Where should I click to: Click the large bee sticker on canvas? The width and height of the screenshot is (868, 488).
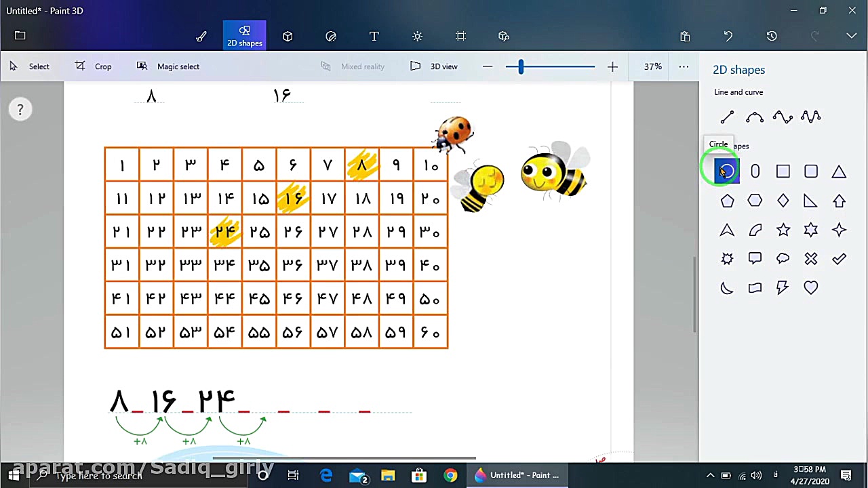pyautogui.click(x=555, y=170)
